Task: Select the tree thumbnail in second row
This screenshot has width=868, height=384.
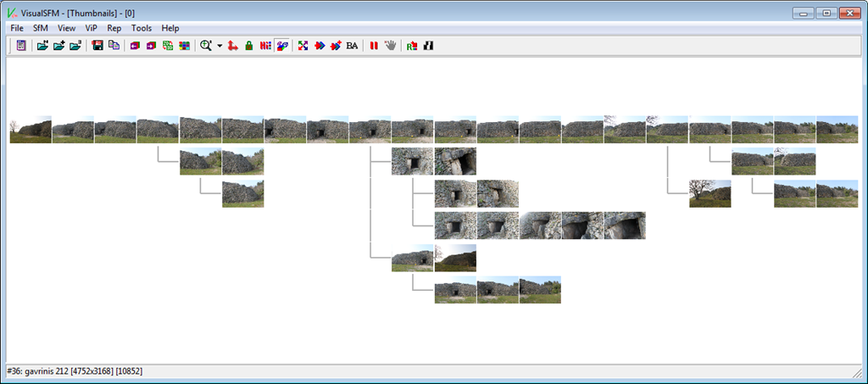Action: 709,193
